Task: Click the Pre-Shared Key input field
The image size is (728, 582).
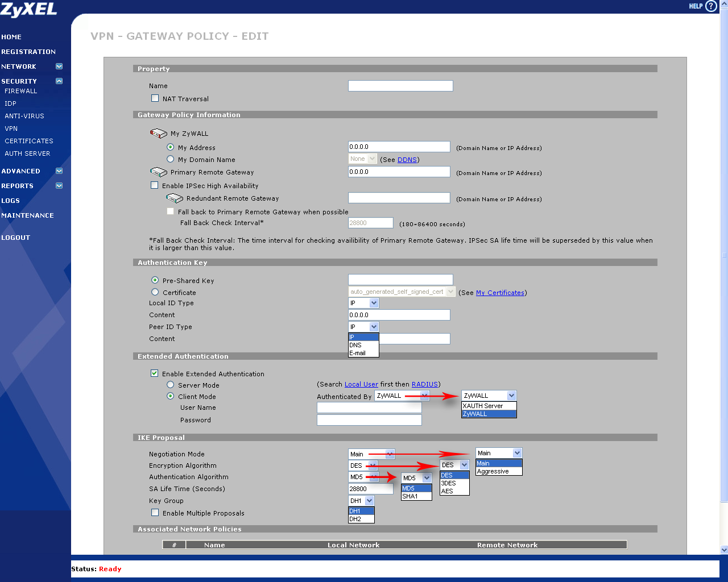Action: tap(400, 280)
